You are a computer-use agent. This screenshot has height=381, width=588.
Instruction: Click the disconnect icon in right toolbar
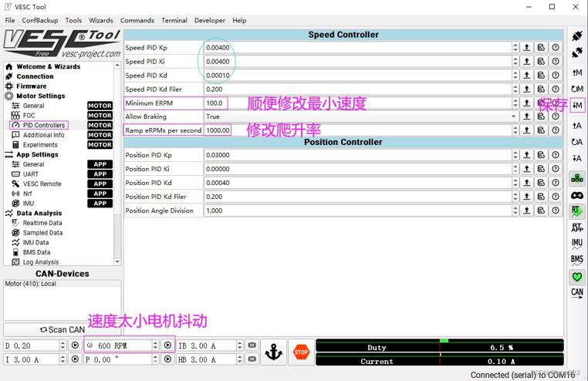[576, 52]
